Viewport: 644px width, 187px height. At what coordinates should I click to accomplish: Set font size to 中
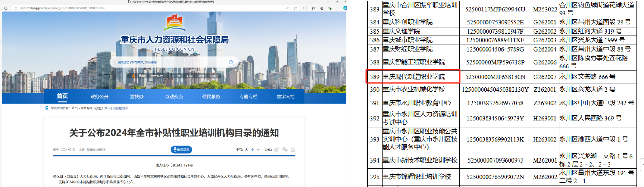[252, 150]
